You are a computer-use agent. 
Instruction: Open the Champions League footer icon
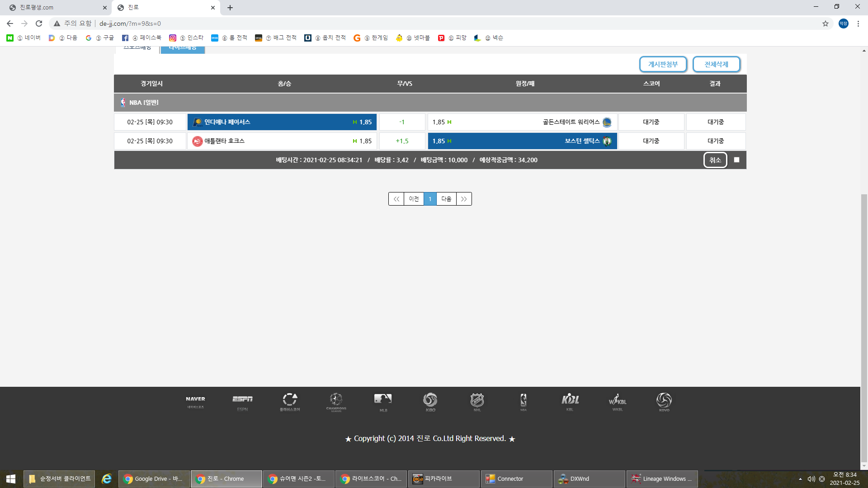click(336, 401)
